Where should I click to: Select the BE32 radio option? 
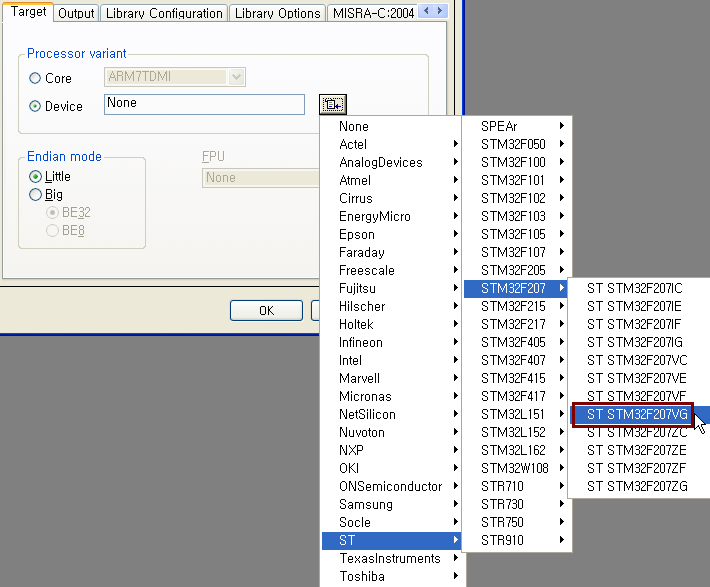click(53, 212)
